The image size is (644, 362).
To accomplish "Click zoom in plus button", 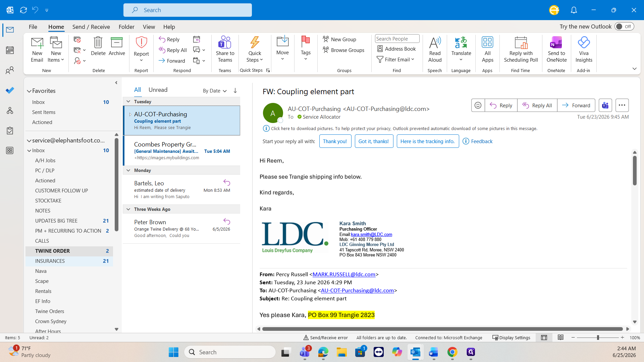I will point(623,338).
